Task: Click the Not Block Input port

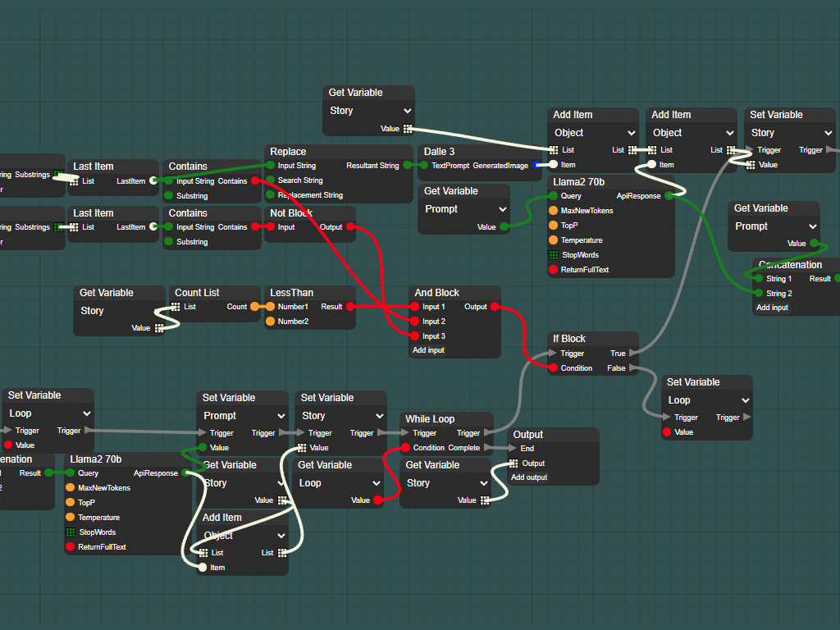Action: tap(271, 227)
